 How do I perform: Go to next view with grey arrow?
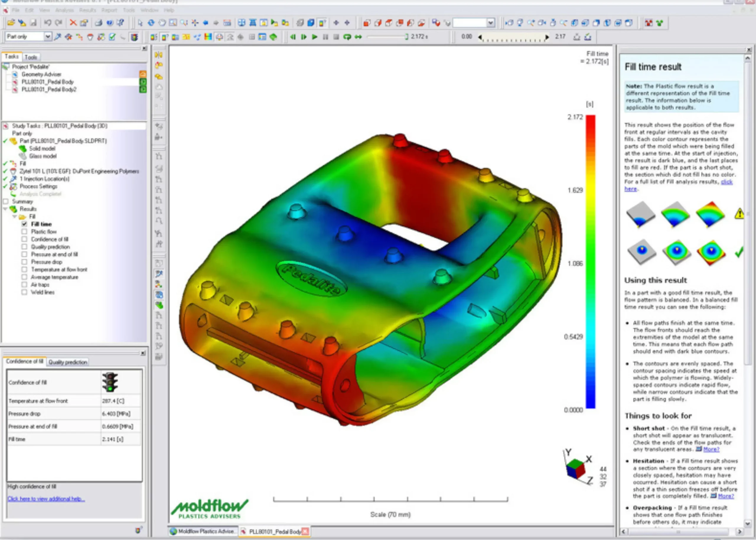[x=216, y=23]
